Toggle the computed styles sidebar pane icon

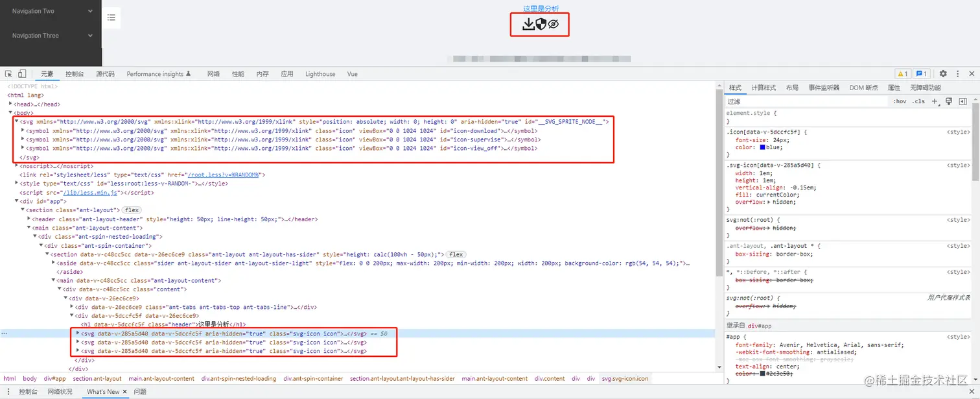(x=962, y=101)
